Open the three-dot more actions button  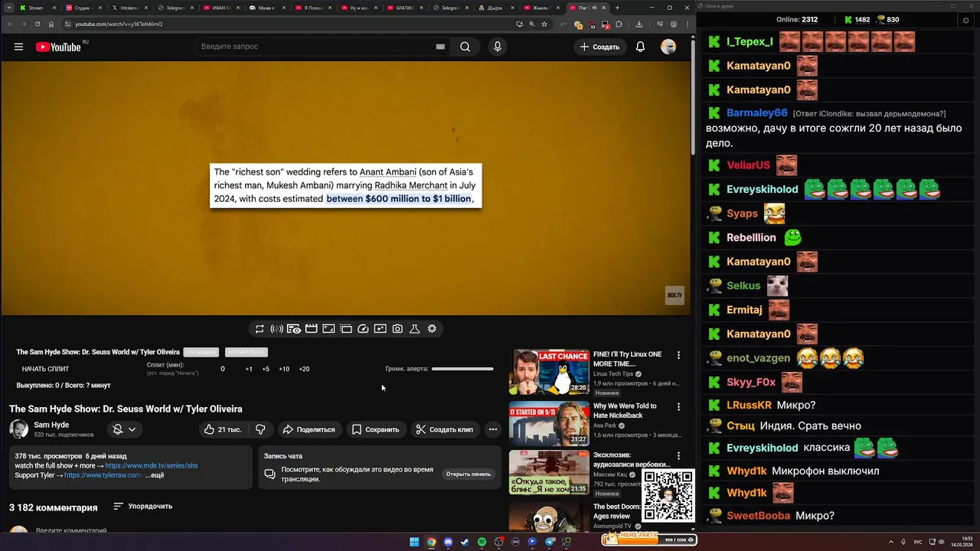point(492,429)
